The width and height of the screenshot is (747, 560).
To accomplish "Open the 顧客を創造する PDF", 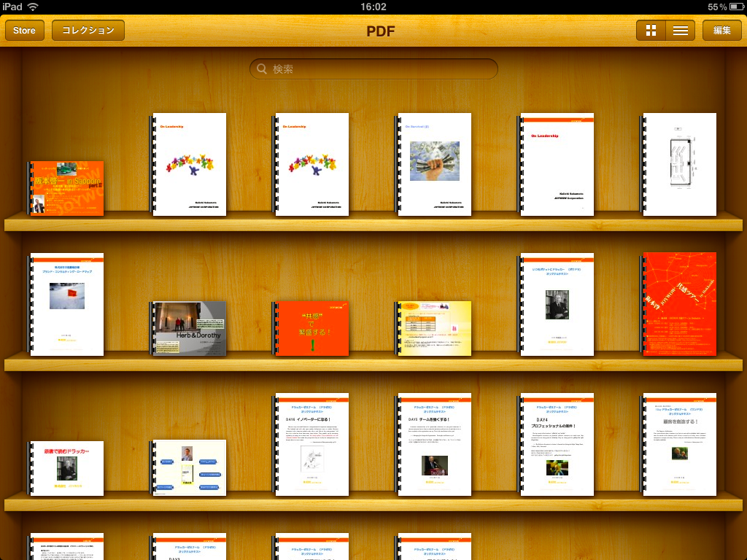I will [x=678, y=444].
